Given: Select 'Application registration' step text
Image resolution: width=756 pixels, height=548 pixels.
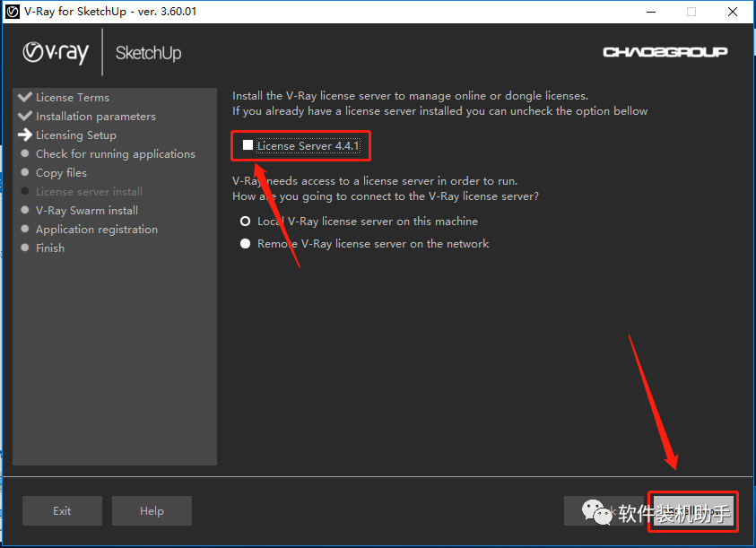Looking at the screenshot, I should pyautogui.click(x=97, y=229).
